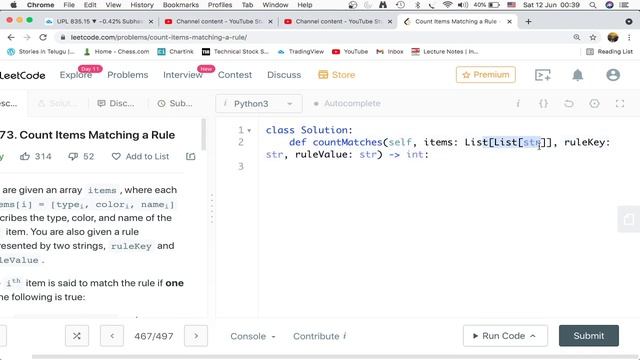Click the address bar URL
This screenshot has width=640, height=360.
click(158, 37)
